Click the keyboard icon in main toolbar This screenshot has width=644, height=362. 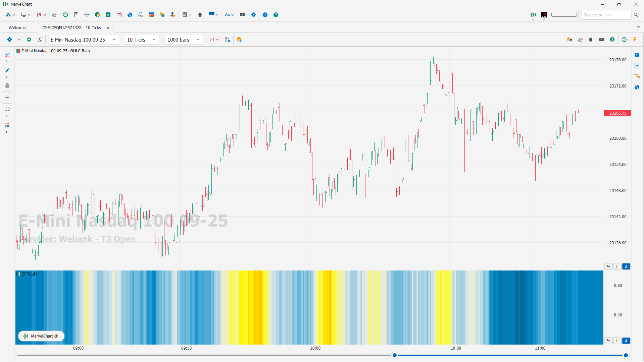click(243, 15)
